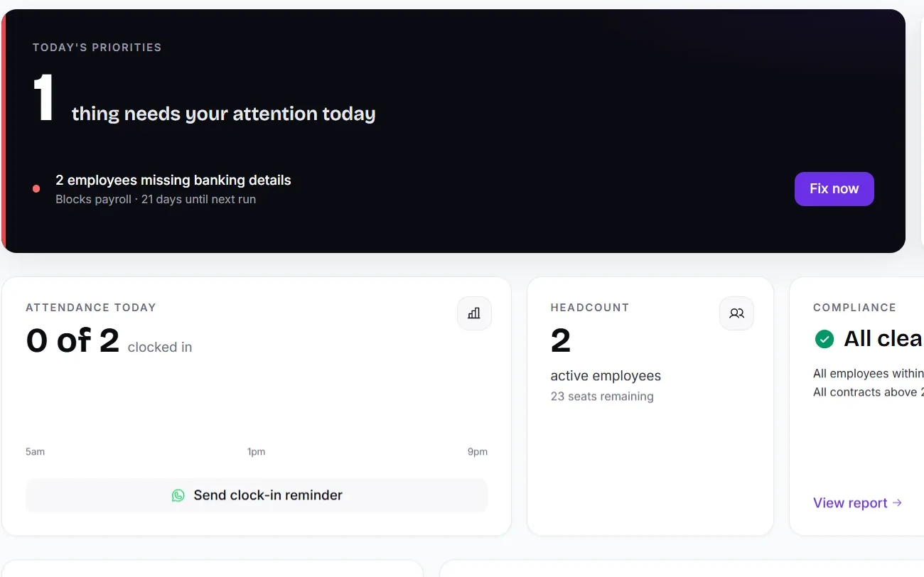Click the headcount number 2

point(561,341)
